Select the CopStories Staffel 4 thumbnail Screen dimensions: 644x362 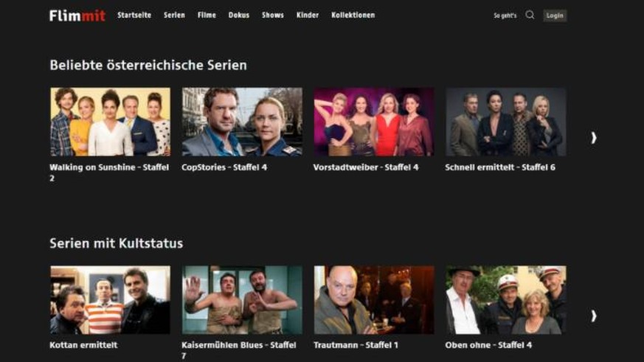click(242, 122)
